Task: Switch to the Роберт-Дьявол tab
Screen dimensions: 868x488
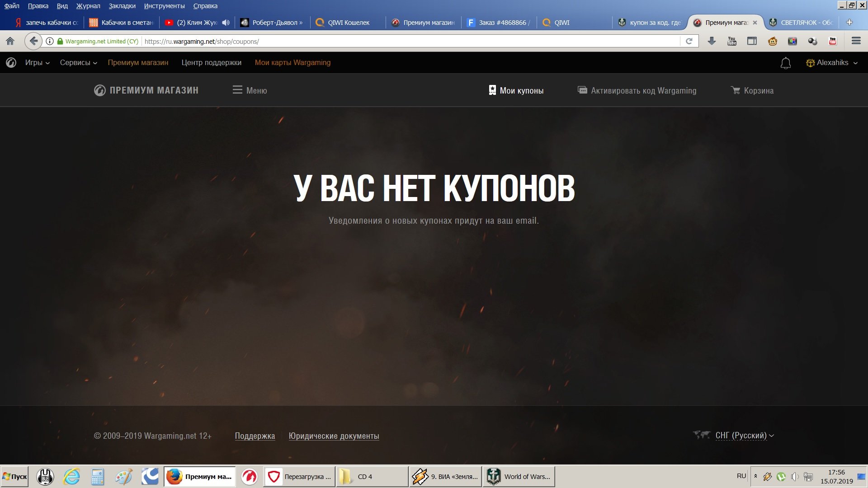Action: coord(273,23)
